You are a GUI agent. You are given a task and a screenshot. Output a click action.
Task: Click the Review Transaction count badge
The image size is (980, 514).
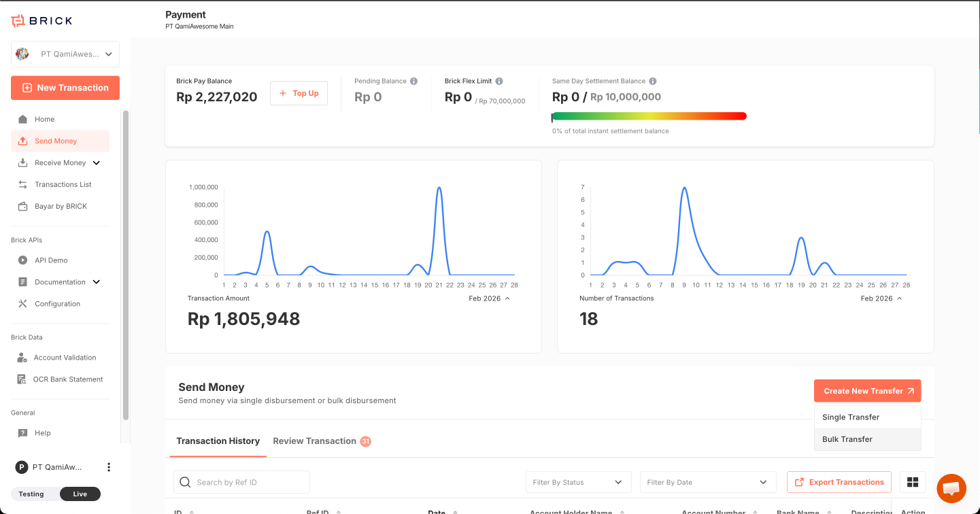tap(366, 441)
